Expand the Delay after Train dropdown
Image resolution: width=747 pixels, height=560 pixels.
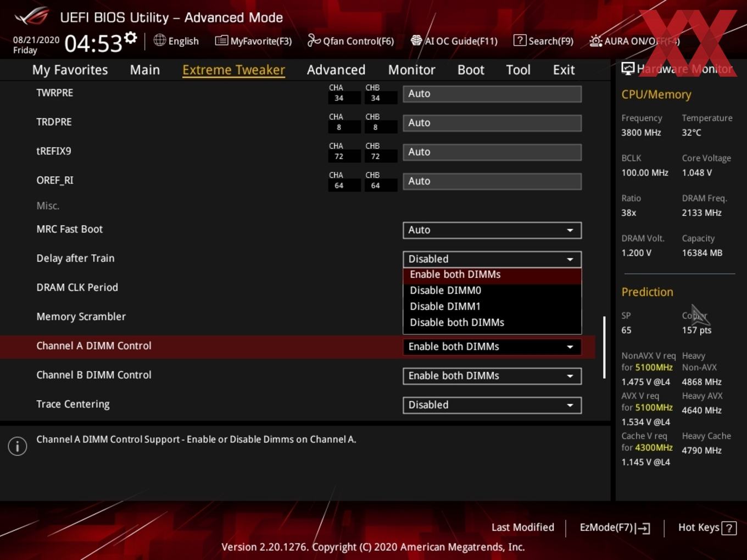pyautogui.click(x=492, y=259)
